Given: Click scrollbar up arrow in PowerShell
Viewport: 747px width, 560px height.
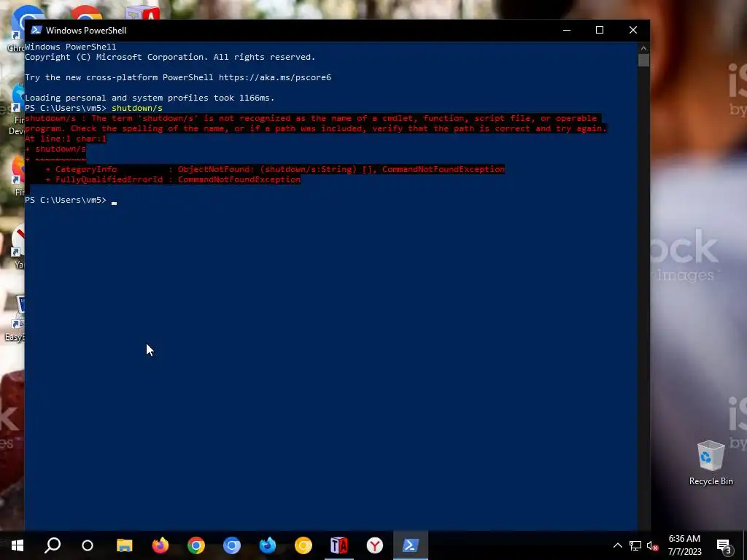Looking at the screenshot, I should (643, 47).
